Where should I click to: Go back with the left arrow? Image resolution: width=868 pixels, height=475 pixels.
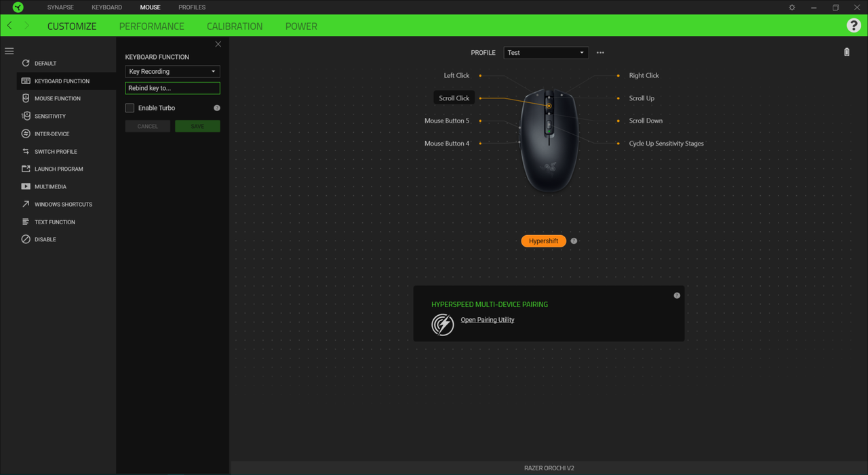coord(9,26)
